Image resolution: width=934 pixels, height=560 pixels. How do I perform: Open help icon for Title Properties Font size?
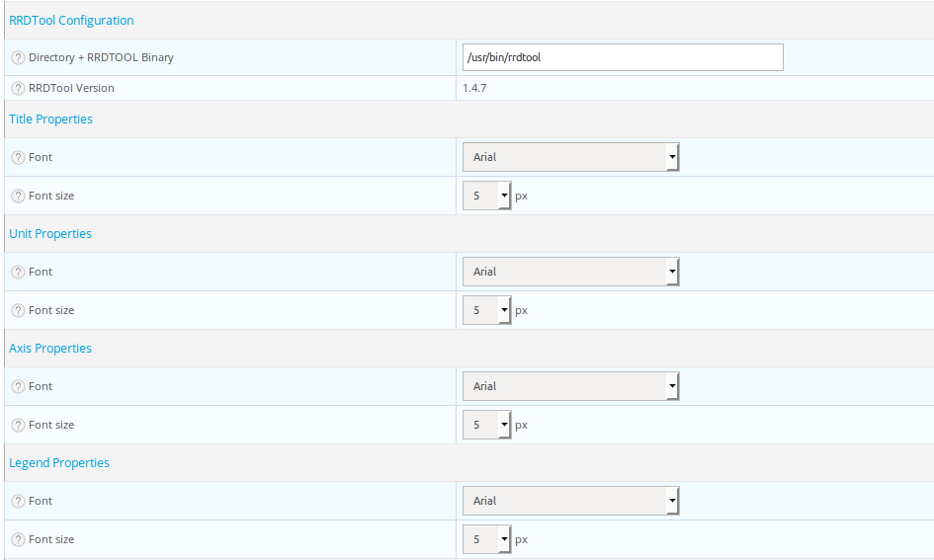(x=19, y=196)
